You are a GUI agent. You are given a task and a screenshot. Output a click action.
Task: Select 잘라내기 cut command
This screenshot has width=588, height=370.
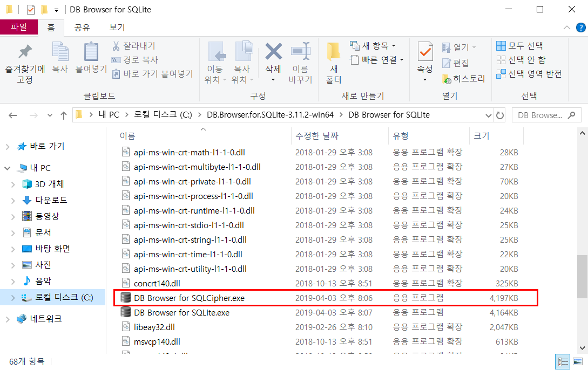click(134, 46)
